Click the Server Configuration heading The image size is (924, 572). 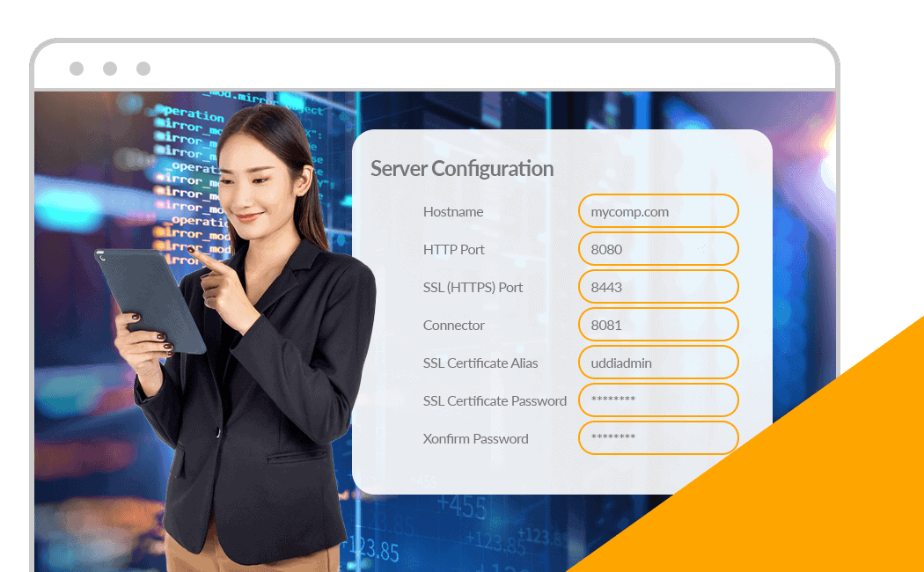pyautogui.click(x=462, y=169)
